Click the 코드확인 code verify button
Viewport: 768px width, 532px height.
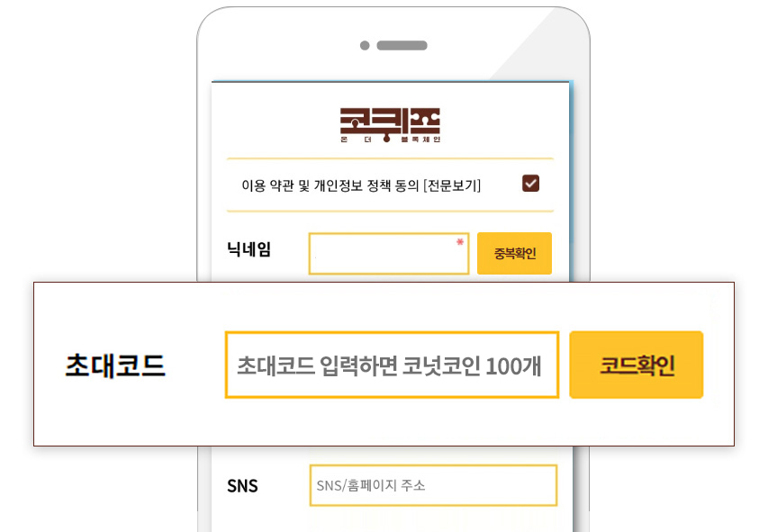pyautogui.click(x=637, y=365)
